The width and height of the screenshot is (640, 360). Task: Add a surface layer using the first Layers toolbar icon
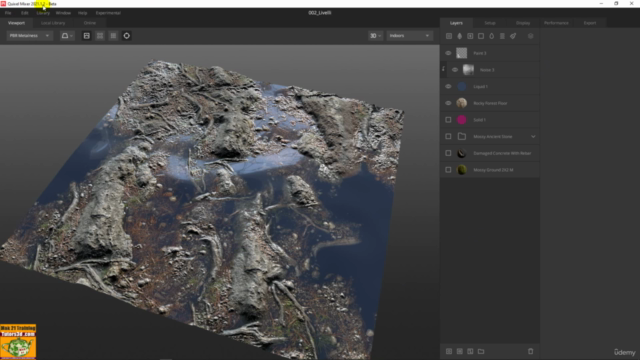click(449, 36)
